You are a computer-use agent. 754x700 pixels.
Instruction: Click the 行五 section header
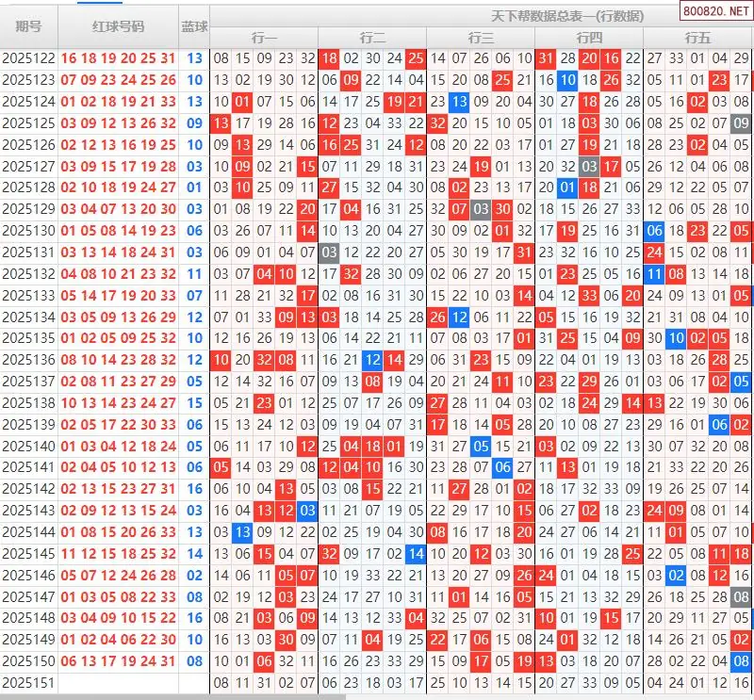click(697, 38)
